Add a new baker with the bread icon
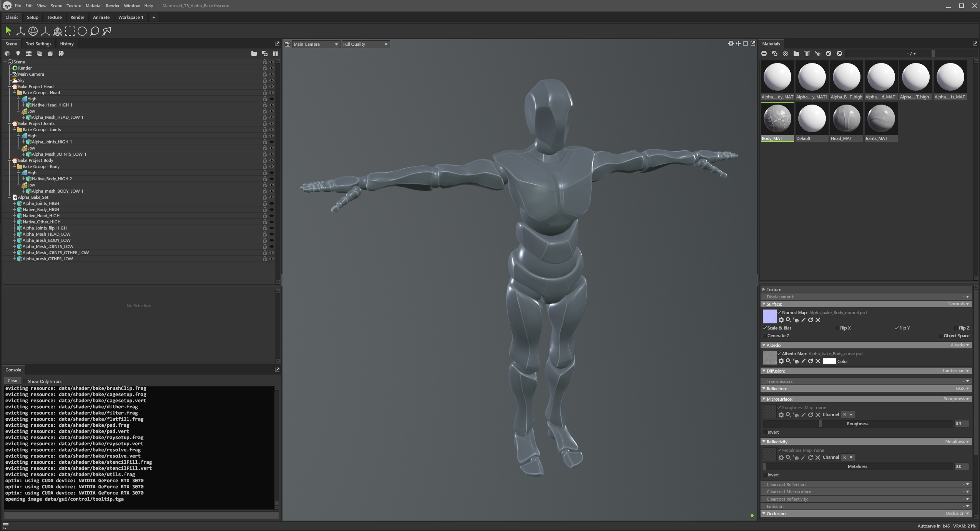The width and height of the screenshot is (980, 531). pyautogui.click(x=50, y=53)
